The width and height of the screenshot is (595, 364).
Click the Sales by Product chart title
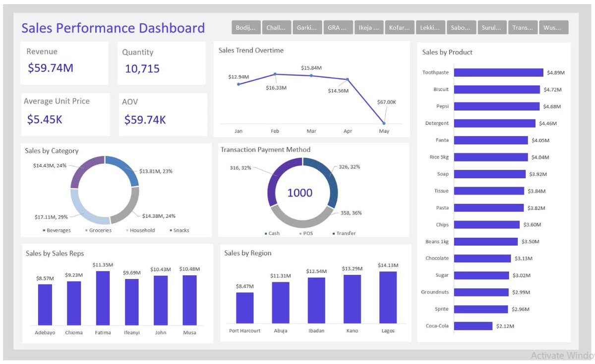pos(447,52)
